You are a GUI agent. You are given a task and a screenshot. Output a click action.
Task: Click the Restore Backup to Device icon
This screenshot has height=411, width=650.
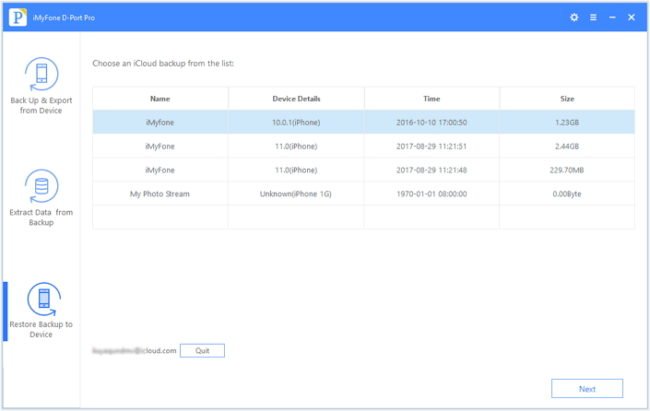40,298
